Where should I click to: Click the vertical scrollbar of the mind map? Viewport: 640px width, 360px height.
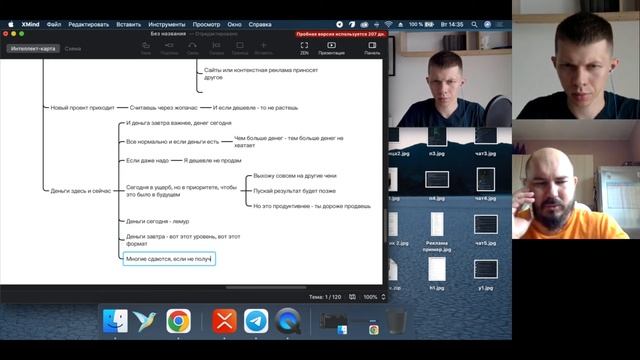tap(384, 225)
